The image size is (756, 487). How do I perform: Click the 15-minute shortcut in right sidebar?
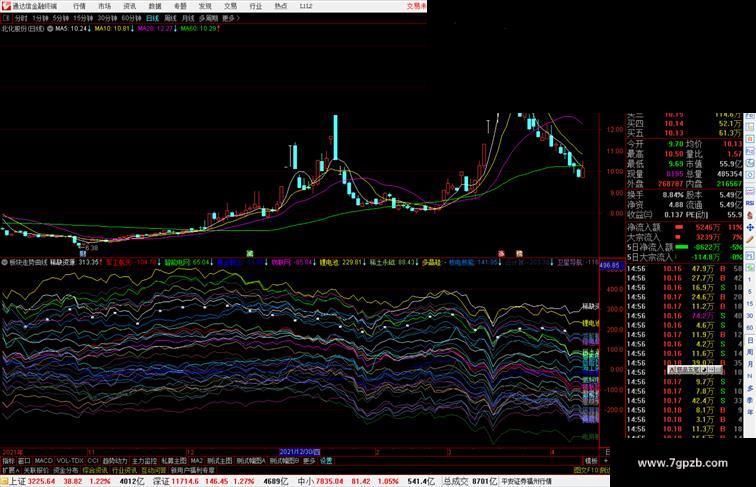tap(750, 304)
